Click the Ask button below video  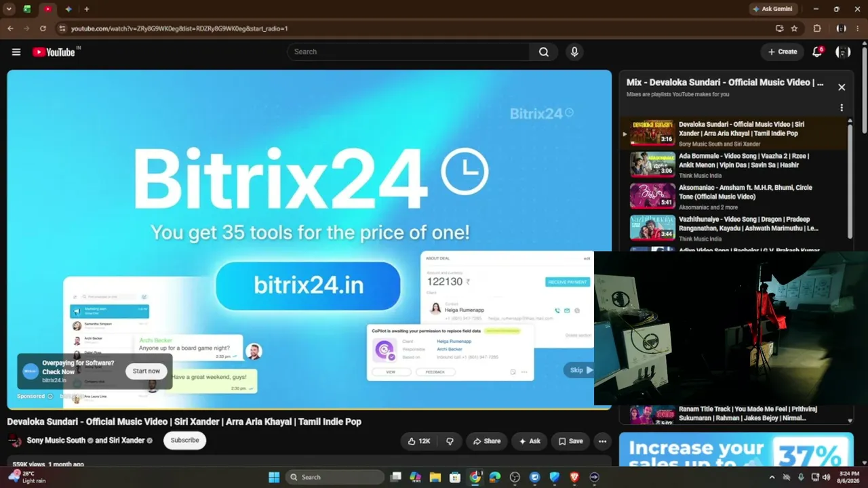click(x=530, y=441)
